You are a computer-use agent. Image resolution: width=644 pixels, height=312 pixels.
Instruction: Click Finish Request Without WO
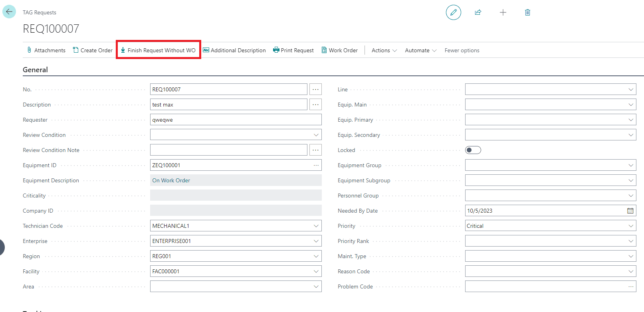[158, 50]
